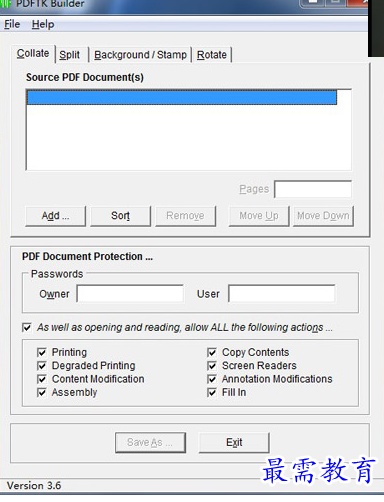Click the Add ... button

point(55,216)
